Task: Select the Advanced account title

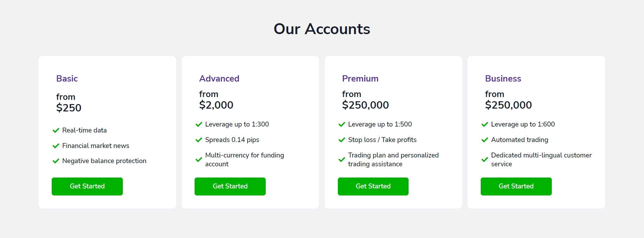Action: tap(219, 78)
